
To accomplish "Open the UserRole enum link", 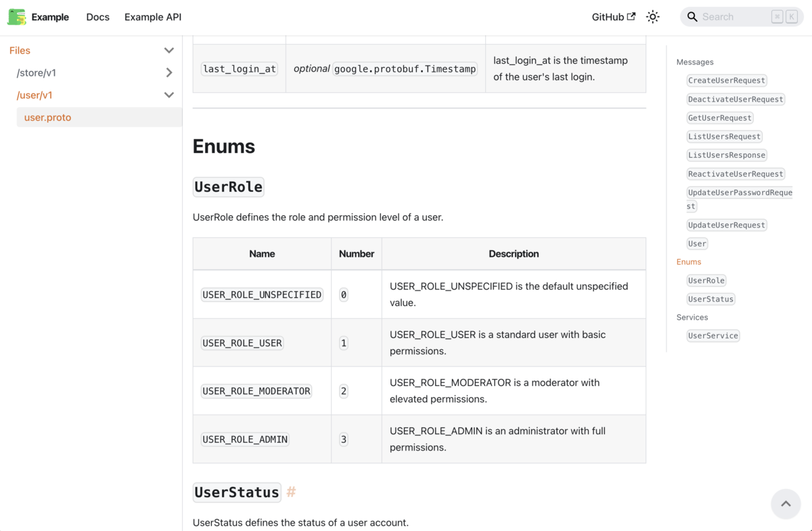I will (x=706, y=280).
